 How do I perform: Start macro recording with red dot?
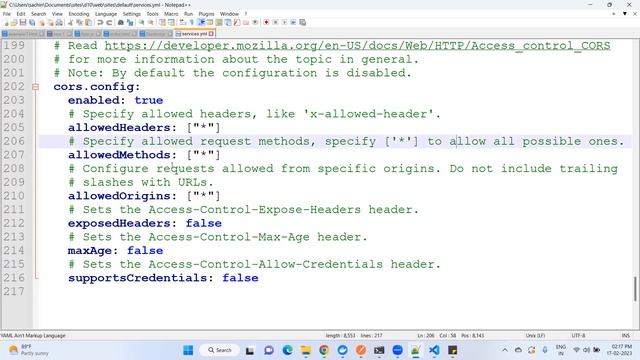click(266, 22)
